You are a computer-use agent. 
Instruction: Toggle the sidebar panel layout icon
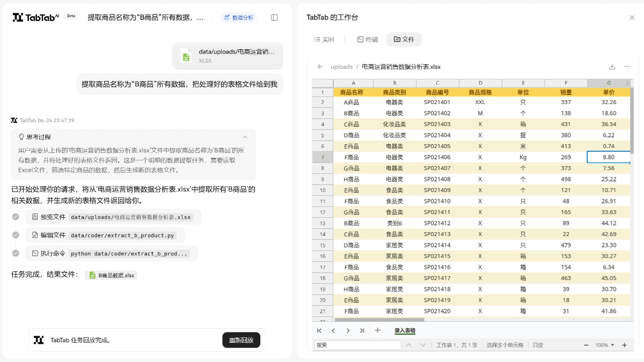pos(274,18)
